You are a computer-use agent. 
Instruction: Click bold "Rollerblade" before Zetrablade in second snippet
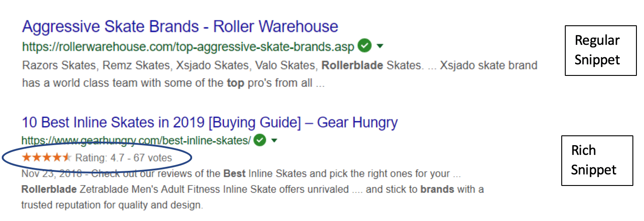click(49, 189)
